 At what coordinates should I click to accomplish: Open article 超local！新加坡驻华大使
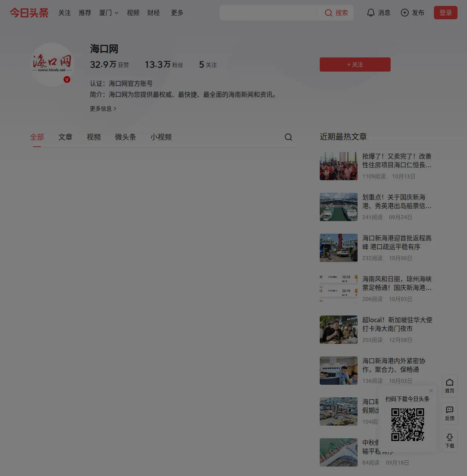(397, 324)
